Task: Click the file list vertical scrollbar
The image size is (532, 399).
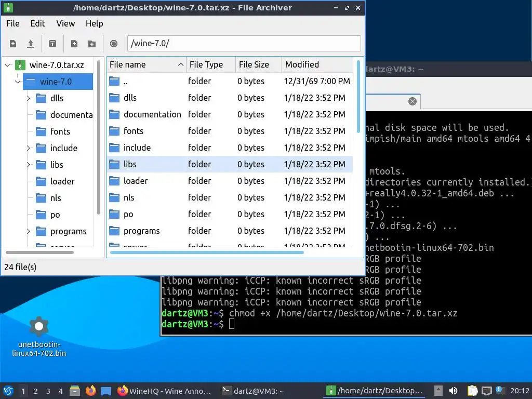Action: point(358,97)
